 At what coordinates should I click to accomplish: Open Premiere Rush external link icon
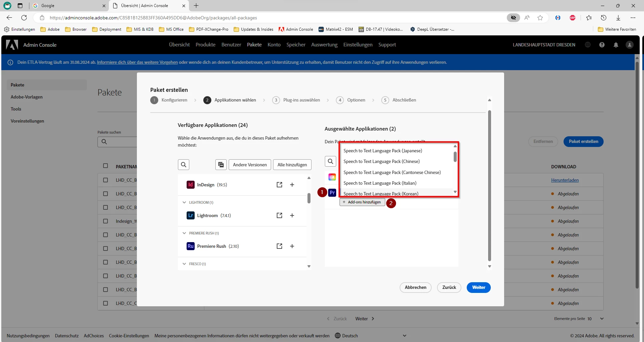[279, 246]
